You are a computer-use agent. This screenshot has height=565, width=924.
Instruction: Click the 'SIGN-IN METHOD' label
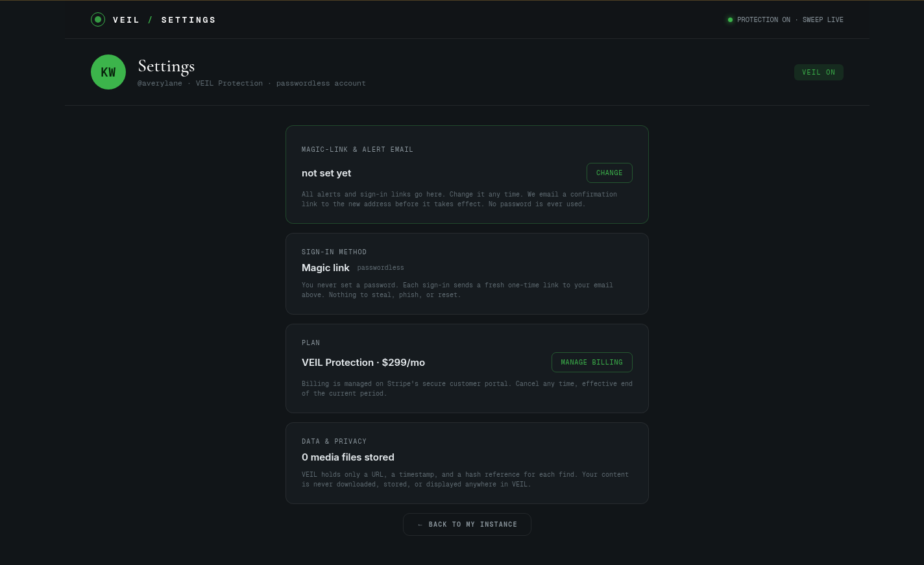pos(334,252)
